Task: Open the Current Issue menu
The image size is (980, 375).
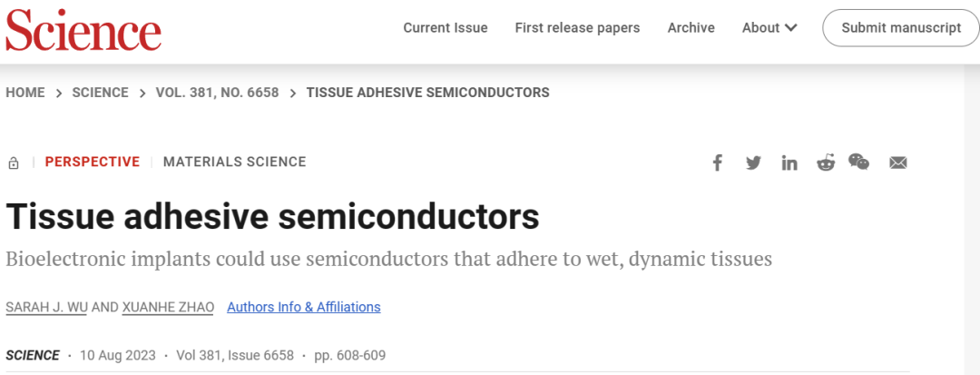Action: coord(445,27)
